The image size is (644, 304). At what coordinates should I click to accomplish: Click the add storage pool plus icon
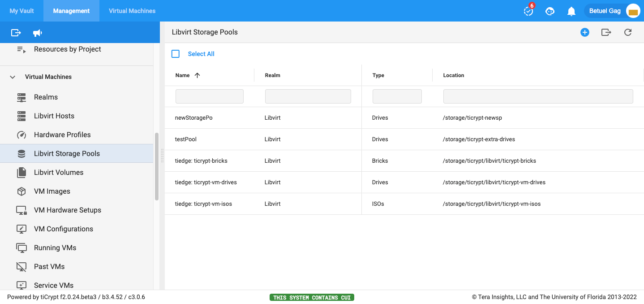tap(584, 32)
